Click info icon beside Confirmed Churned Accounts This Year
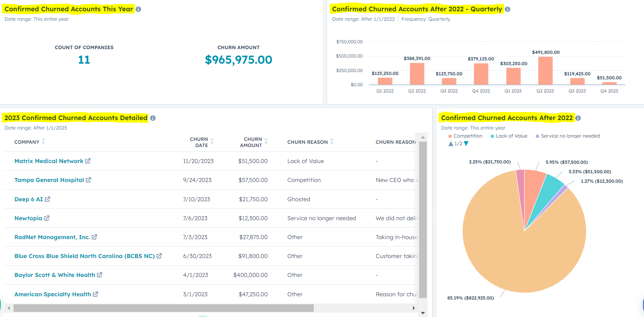The width and height of the screenshot is (644, 317). tap(138, 9)
